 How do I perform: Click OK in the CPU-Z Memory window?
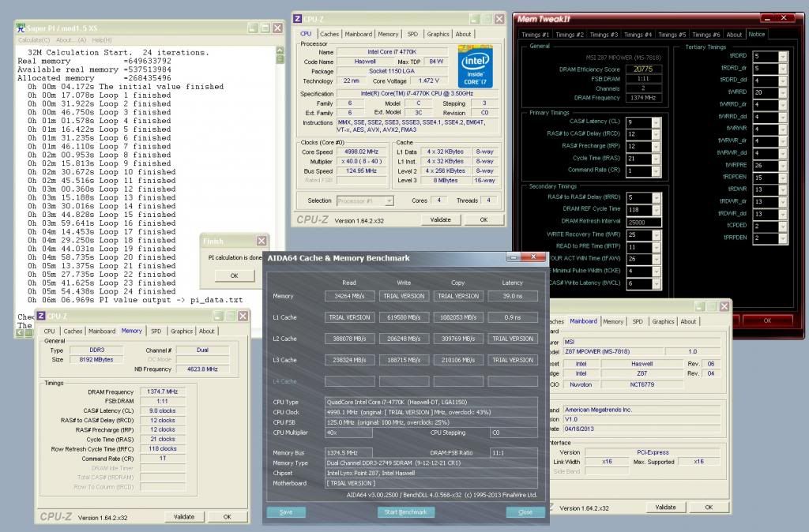pyautogui.click(x=227, y=516)
